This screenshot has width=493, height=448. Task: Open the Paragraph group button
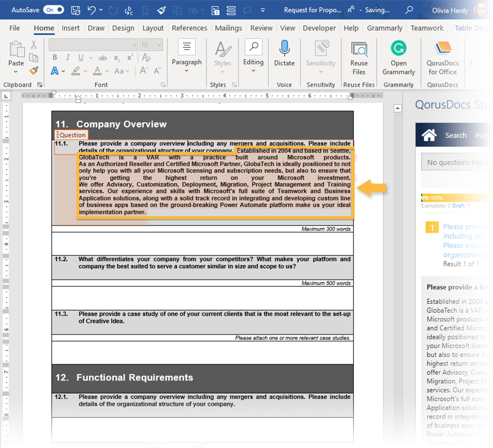[x=186, y=57]
